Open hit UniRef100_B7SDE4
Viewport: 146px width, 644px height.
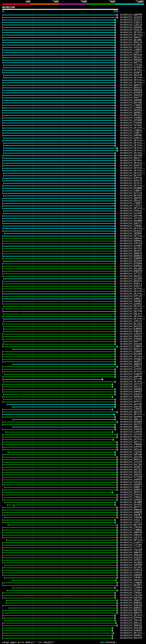131,67
